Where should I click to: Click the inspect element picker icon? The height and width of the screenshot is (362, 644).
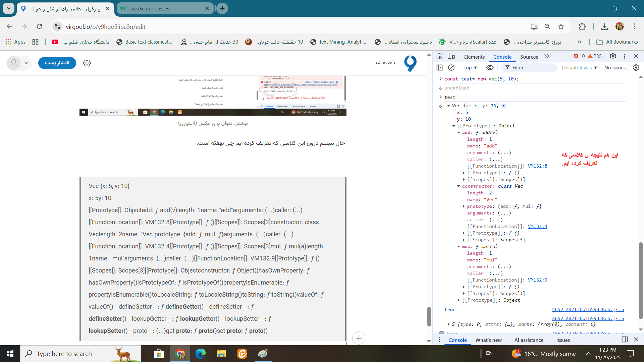click(x=440, y=56)
